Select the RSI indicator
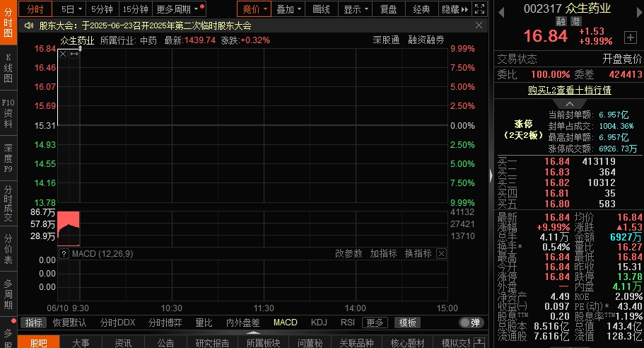Screen dimensions: 644x348 pyautogui.click(x=348, y=323)
